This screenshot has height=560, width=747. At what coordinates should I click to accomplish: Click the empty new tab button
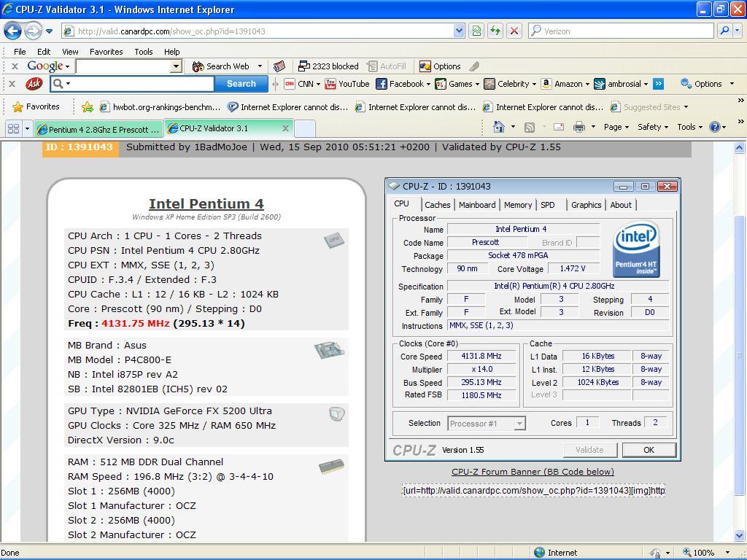click(305, 128)
